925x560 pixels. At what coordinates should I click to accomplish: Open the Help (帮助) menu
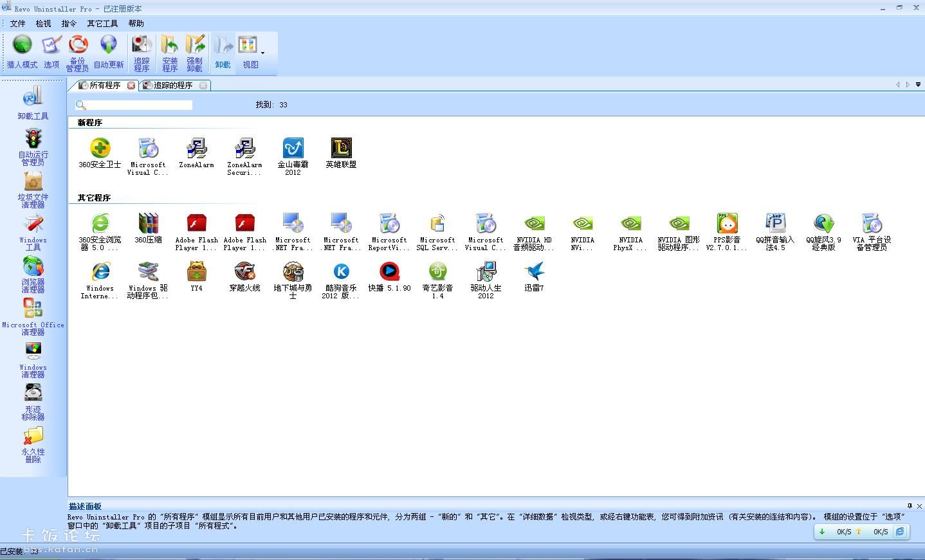136,23
